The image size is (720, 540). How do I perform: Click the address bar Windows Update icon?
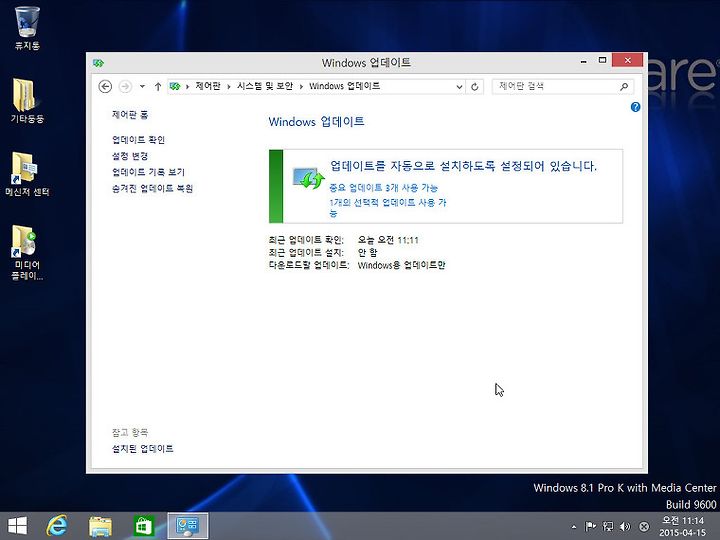click(x=175, y=86)
